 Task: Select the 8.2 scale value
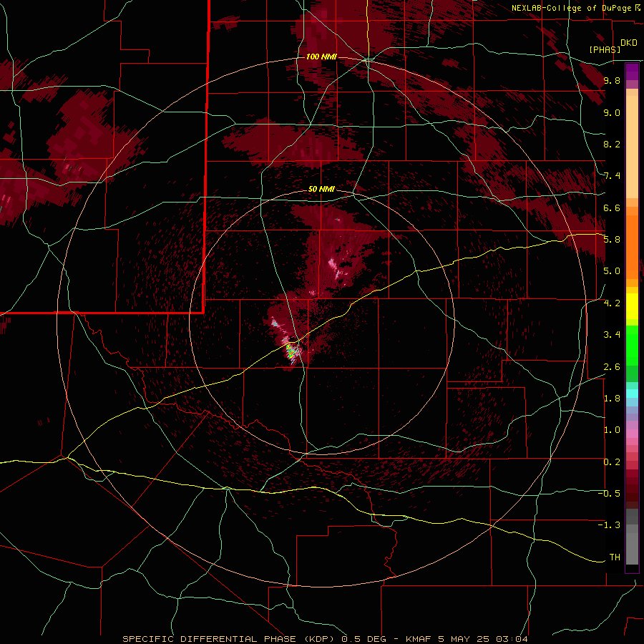[612, 144]
